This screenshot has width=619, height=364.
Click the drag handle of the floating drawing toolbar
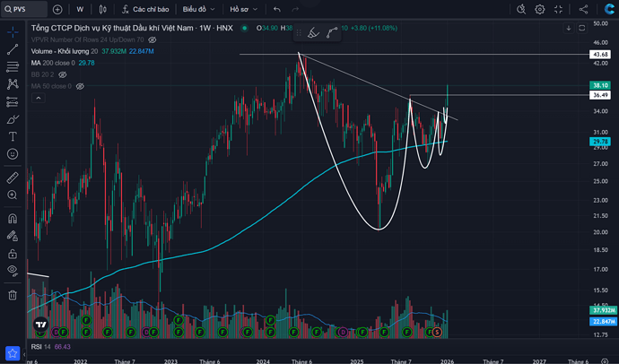coord(299,33)
